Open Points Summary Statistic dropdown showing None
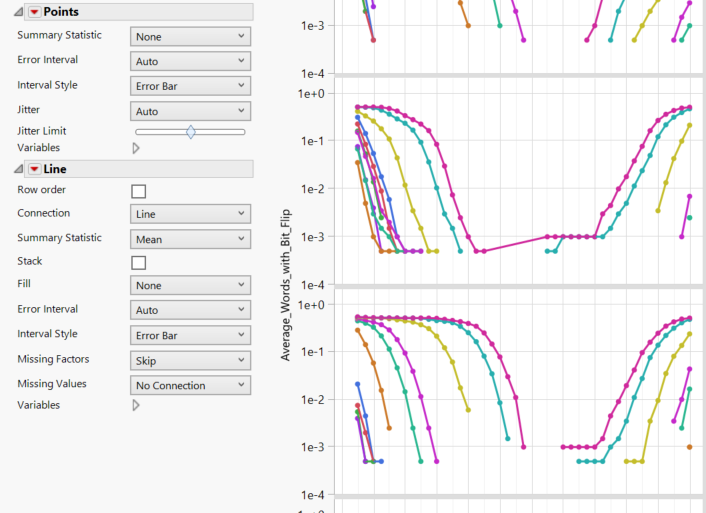 (x=190, y=36)
